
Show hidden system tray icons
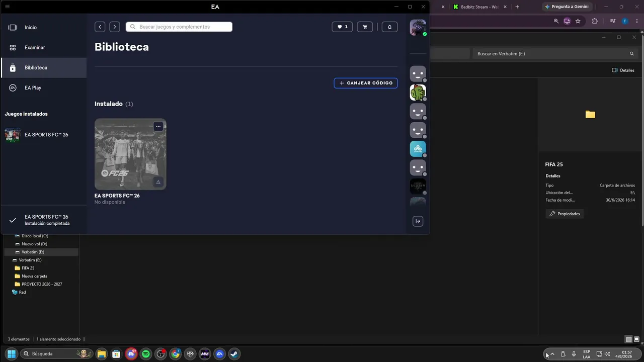pos(552,354)
